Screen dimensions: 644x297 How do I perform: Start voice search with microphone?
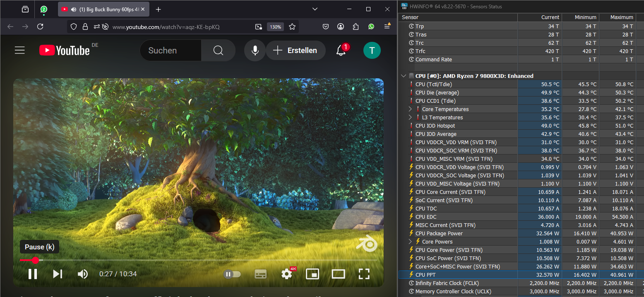coord(255,51)
